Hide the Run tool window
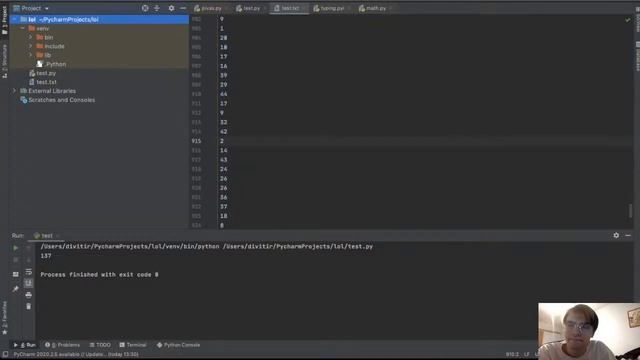The height and width of the screenshot is (360, 640). pyautogui.click(x=628, y=236)
